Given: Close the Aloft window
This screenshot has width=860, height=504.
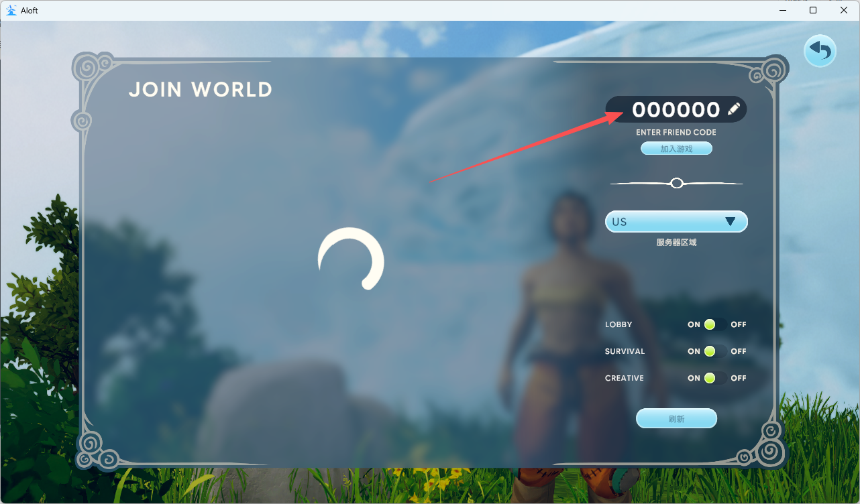Looking at the screenshot, I should click(844, 10).
